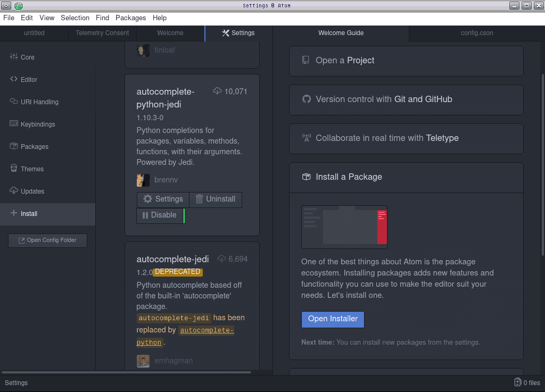Viewport: 545px width, 392px height.
Task: Open the Editor settings section
Action: [47, 79]
